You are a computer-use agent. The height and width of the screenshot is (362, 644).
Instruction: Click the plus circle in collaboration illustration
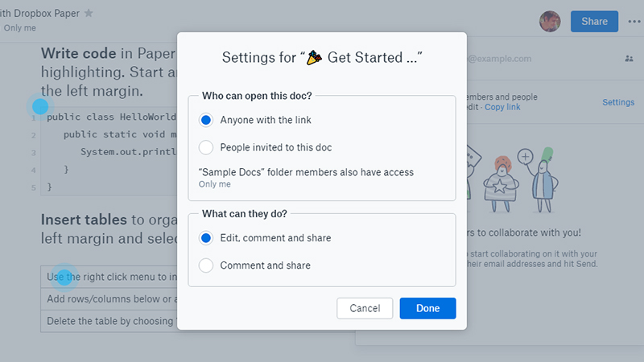click(525, 156)
